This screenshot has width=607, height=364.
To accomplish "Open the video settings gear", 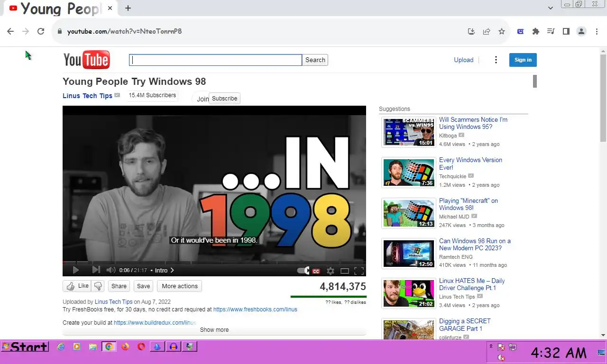I will pyautogui.click(x=331, y=271).
